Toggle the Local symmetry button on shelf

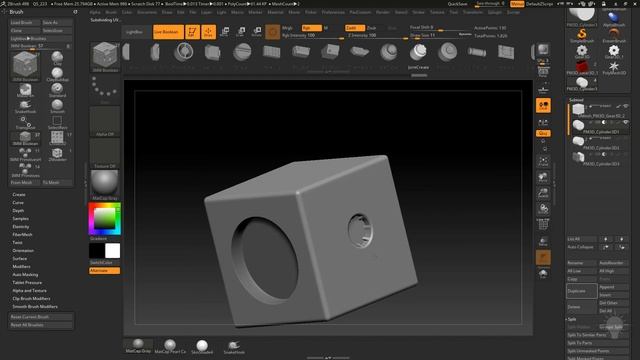pos(543,106)
